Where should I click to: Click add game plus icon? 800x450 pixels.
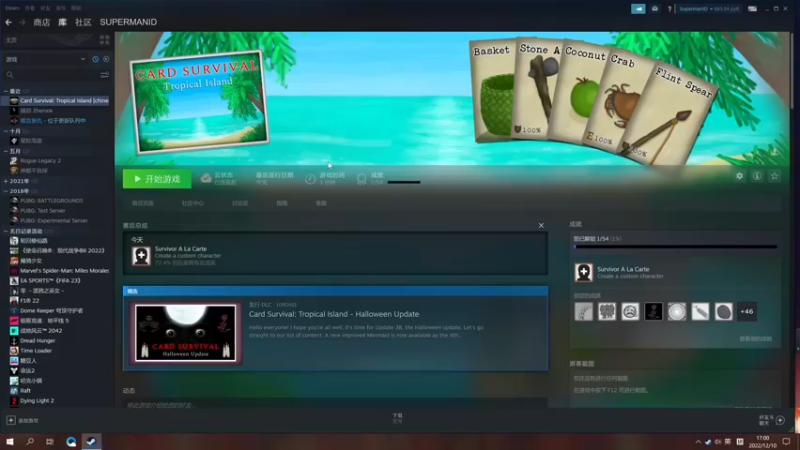(x=11, y=420)
